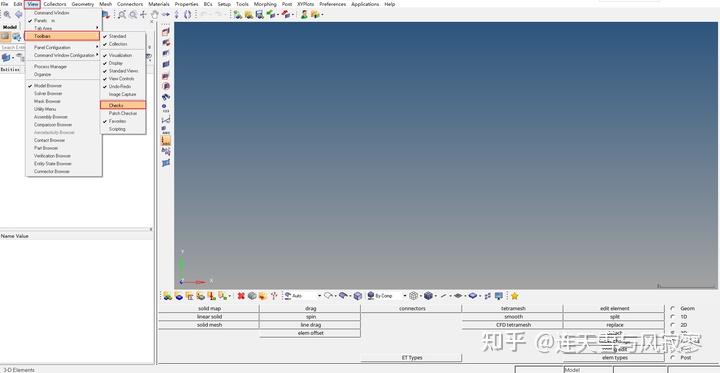Click the wireframe mesh display icon

tap(413, 296)
